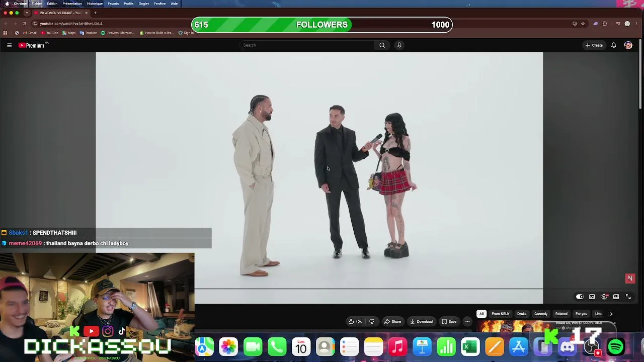Save the video to a playlist

click(449, 322)
